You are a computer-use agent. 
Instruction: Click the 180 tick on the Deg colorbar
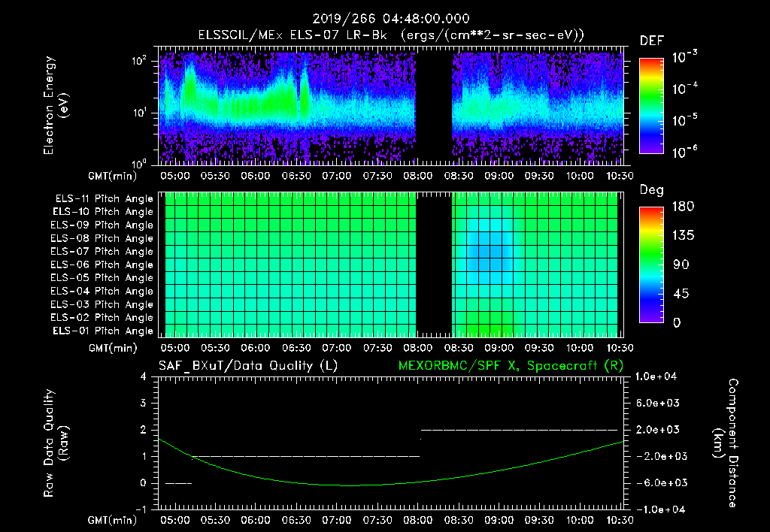pyautogui.click(x=683, y=207)
